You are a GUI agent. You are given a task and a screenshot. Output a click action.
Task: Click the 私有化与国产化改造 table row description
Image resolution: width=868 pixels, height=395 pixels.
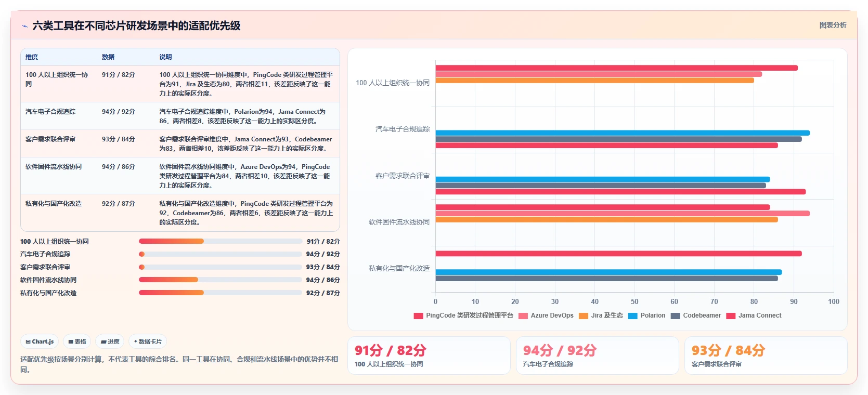coord(246,213)
